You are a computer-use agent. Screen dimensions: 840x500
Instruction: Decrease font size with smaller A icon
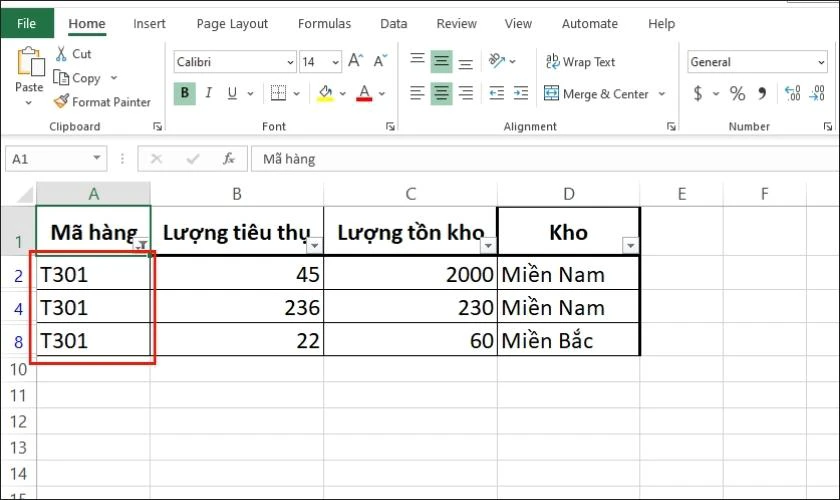tap(380, 61)
